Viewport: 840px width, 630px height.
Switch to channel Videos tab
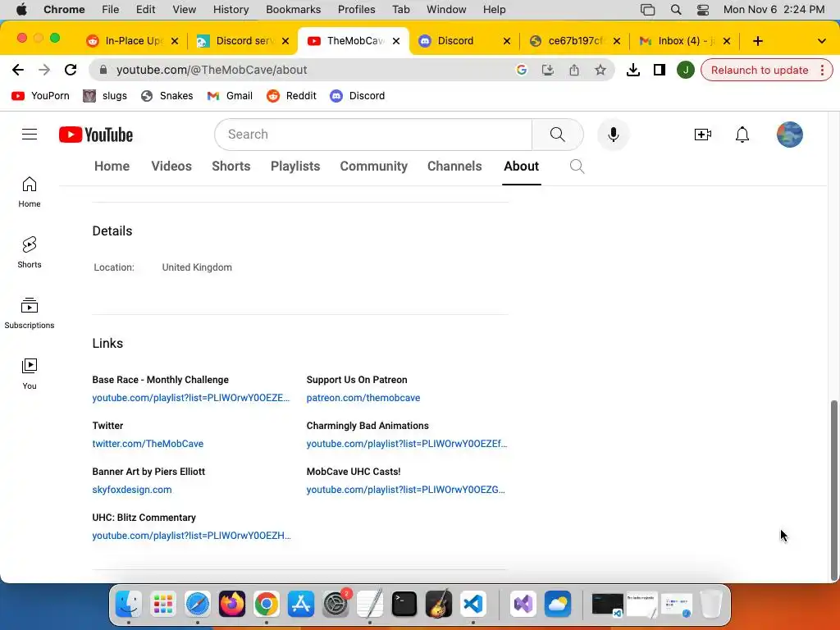(x=171, y=166)
